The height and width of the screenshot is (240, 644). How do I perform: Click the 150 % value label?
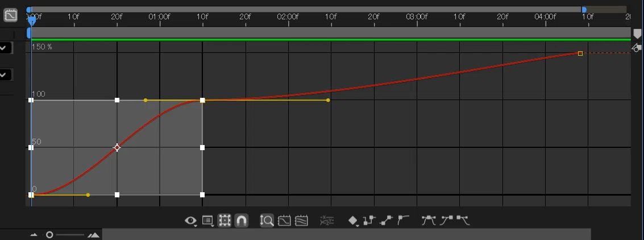(42, 47)
